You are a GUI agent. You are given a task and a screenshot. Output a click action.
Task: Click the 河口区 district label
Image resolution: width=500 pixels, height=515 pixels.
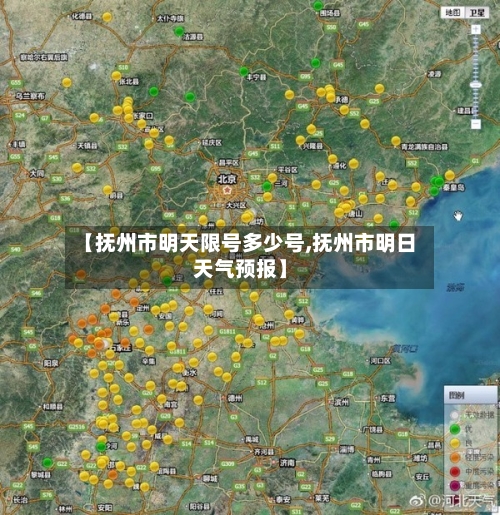tap(381, 361)
